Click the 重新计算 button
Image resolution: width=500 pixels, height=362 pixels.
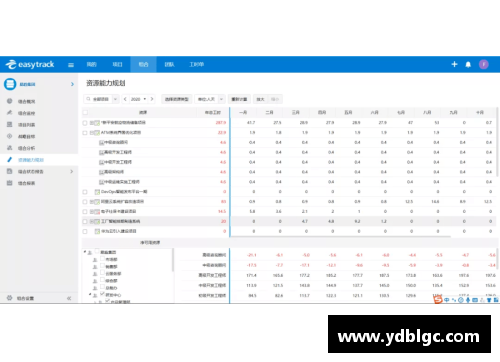pos(239,99)
